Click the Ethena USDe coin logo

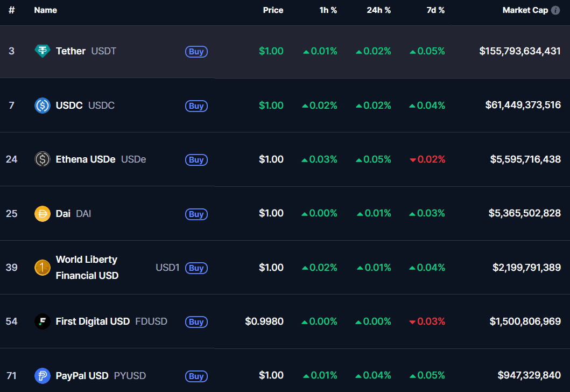[42, 159]
